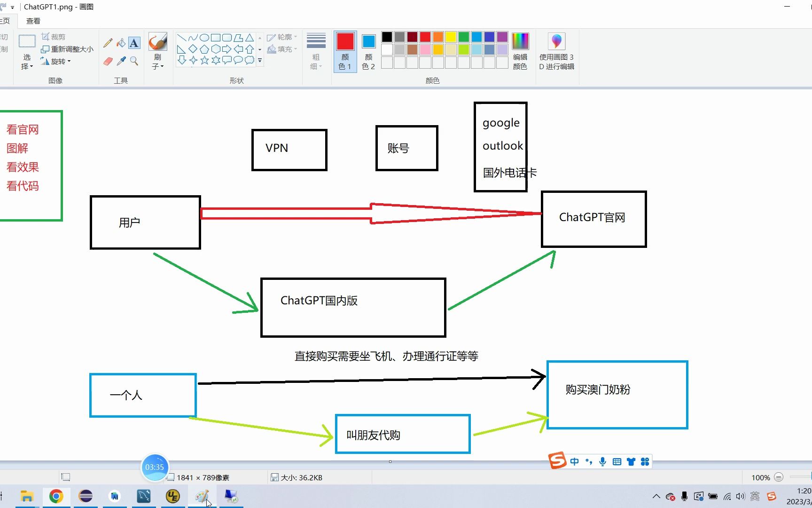Choose the Cloud callout shape

point(250,60)
